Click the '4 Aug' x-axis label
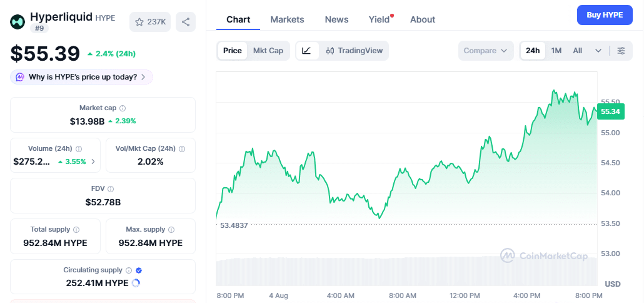The image size is (644, 303). click(279, 295)
